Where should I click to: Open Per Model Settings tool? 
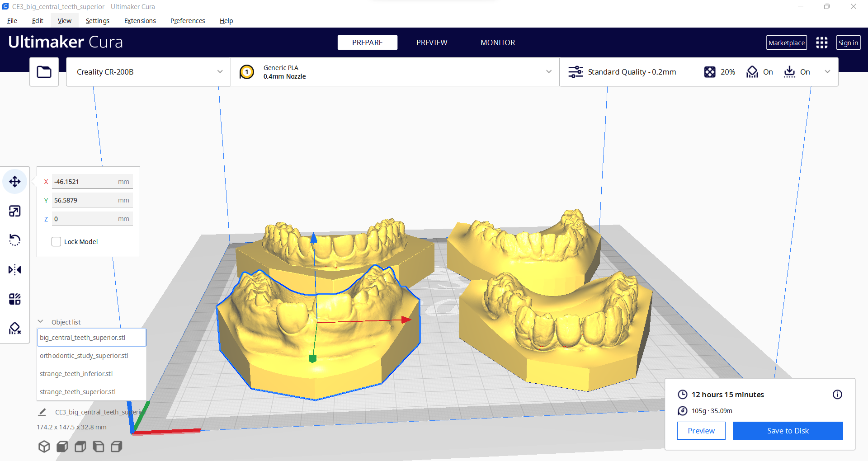point(15,299)
